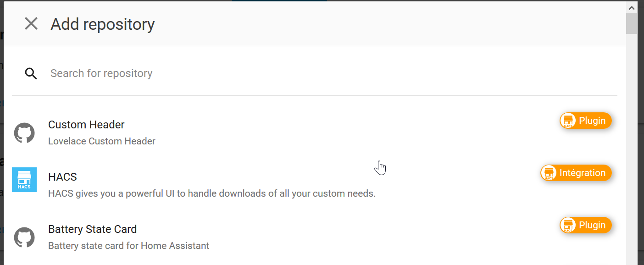
Task: Click the GitHub icon beside Battery State Card
Action: point(24,237)
